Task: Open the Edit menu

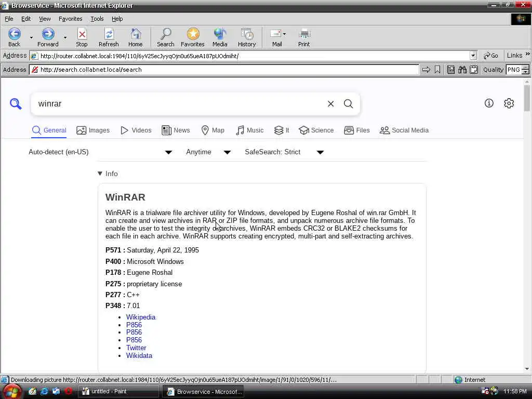Action: click(26, 19)
